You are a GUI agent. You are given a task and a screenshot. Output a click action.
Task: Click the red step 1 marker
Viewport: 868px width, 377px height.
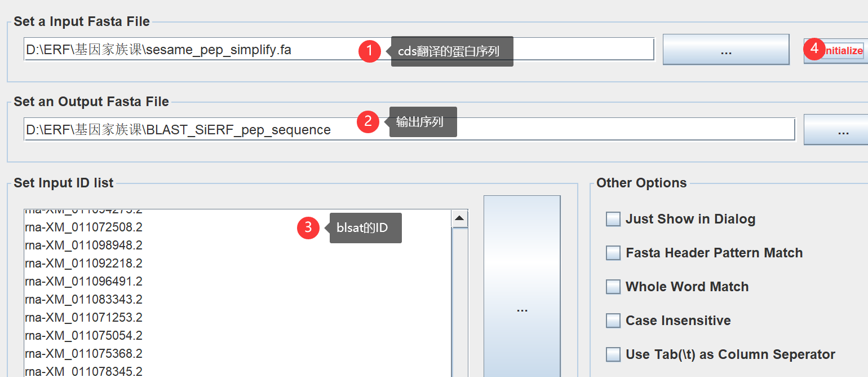point(369,51)
